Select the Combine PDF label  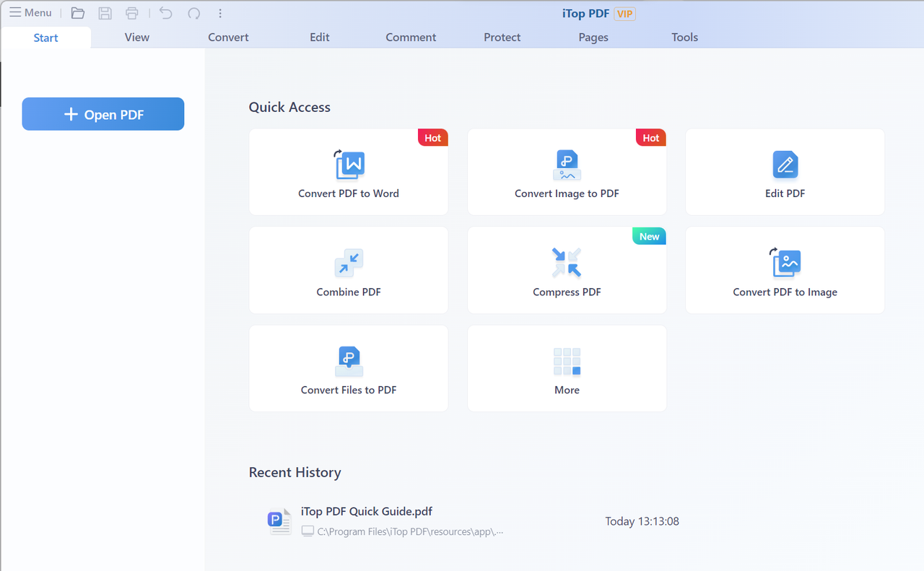tap(349, 292)
